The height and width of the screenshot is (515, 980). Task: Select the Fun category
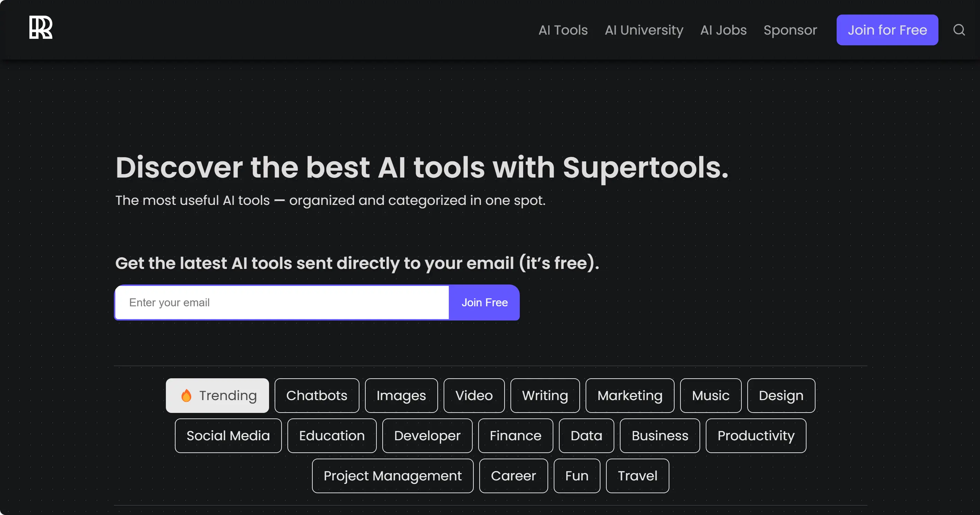point(577,476)
